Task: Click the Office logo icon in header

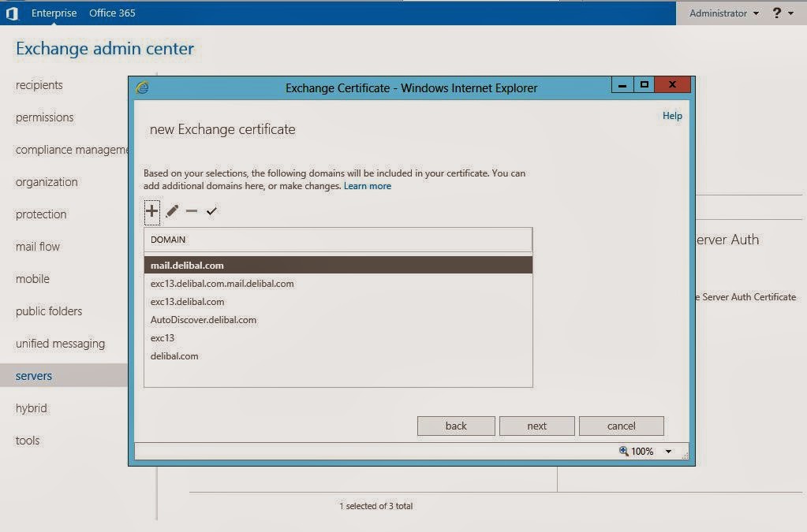Action: [12, 13]
